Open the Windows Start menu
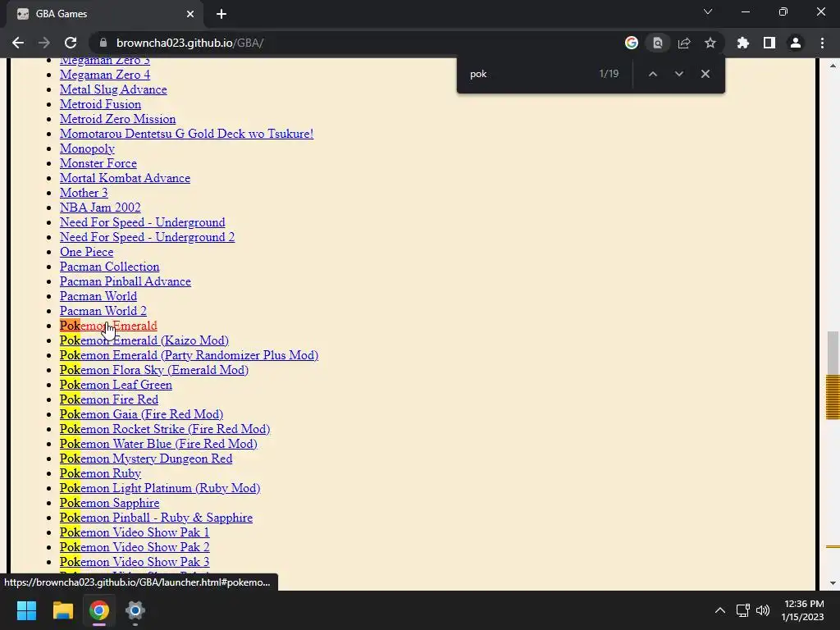The height and width of the screenshot is (630, 840). click(26, 610)
